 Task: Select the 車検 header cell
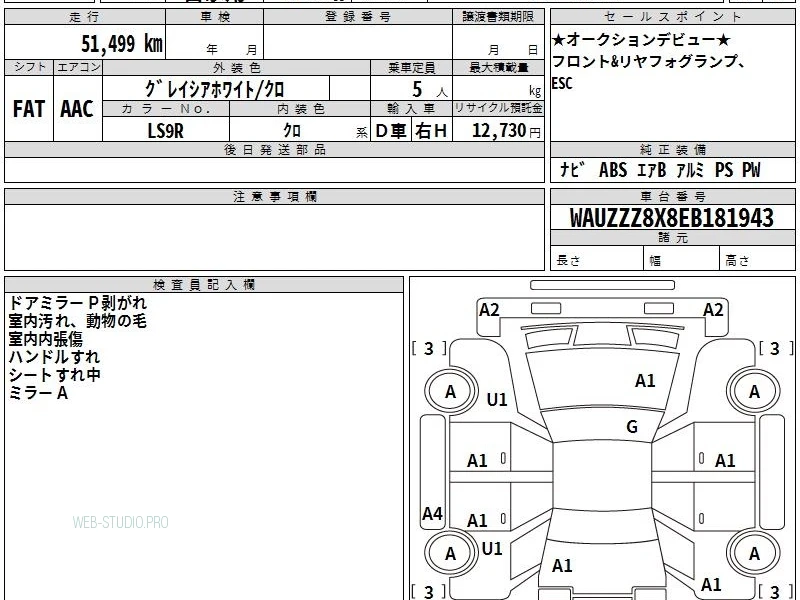click(x=215, y=17)
